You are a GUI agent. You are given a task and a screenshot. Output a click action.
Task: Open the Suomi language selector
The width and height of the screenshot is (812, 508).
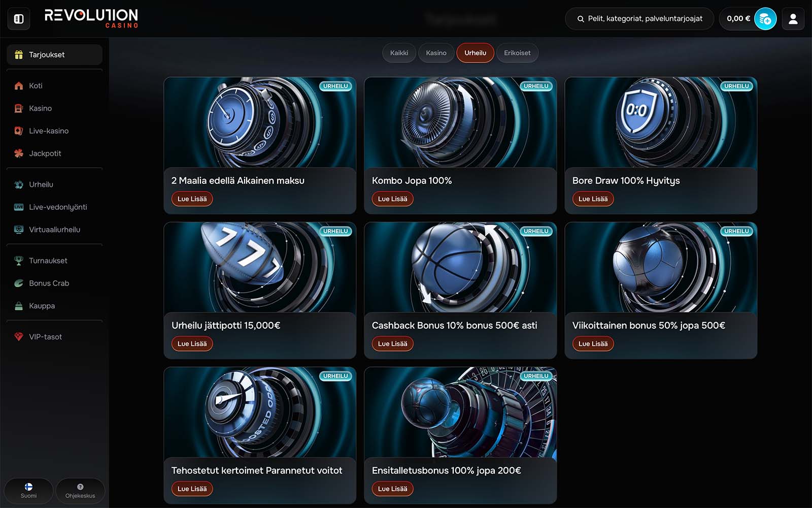[28, 491]
